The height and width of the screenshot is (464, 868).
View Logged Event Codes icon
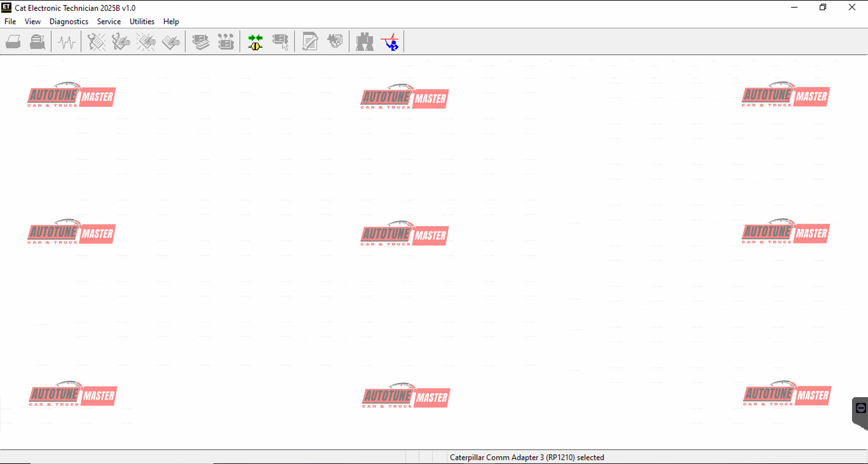(171, 42)
